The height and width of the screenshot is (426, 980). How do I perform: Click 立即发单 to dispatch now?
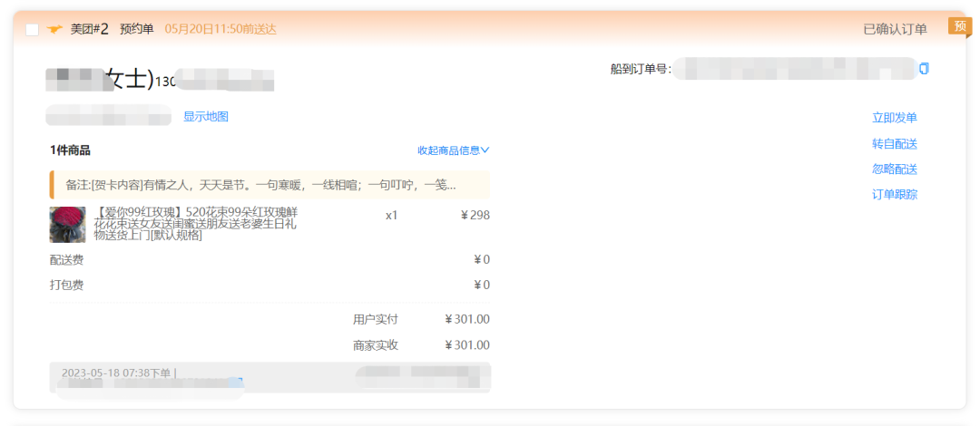tap(895, 118)
